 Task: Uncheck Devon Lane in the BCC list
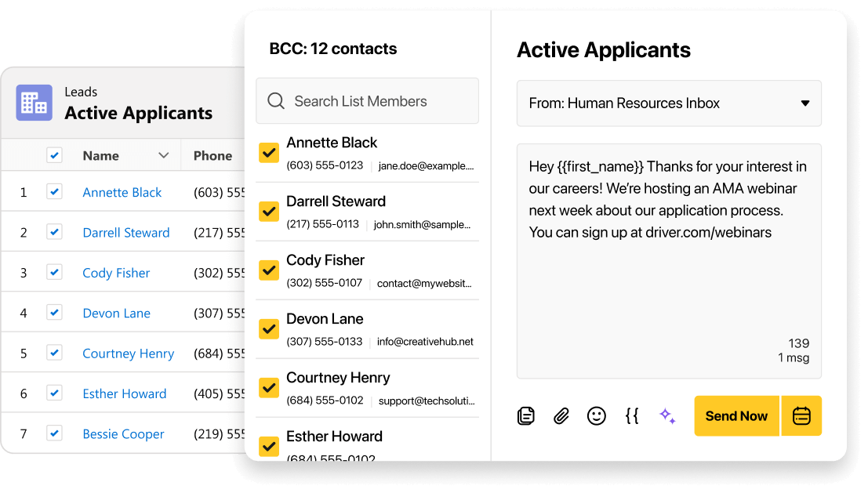(x=268, y=328)
